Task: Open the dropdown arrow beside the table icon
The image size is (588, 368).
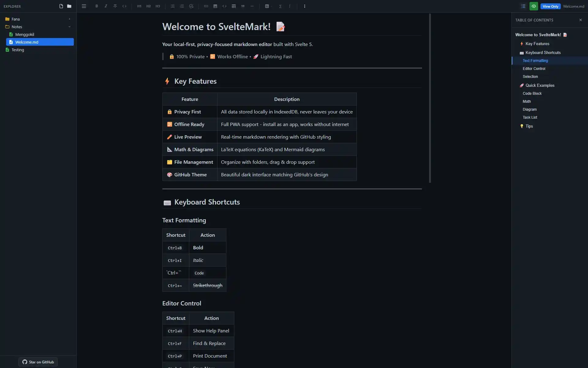Action: (x=271, y=6)
